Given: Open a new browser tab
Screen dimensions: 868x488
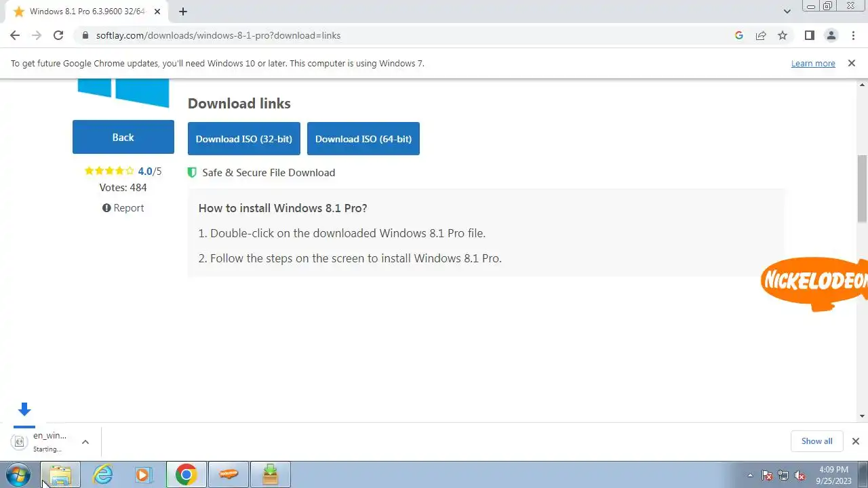Looking at the screenshot, I should 182,12.
